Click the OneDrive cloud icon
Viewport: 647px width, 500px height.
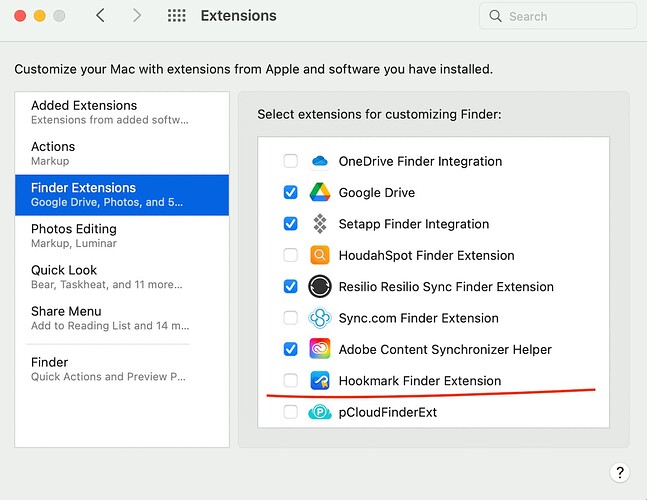pyautogui.click(x=320, y=161)
